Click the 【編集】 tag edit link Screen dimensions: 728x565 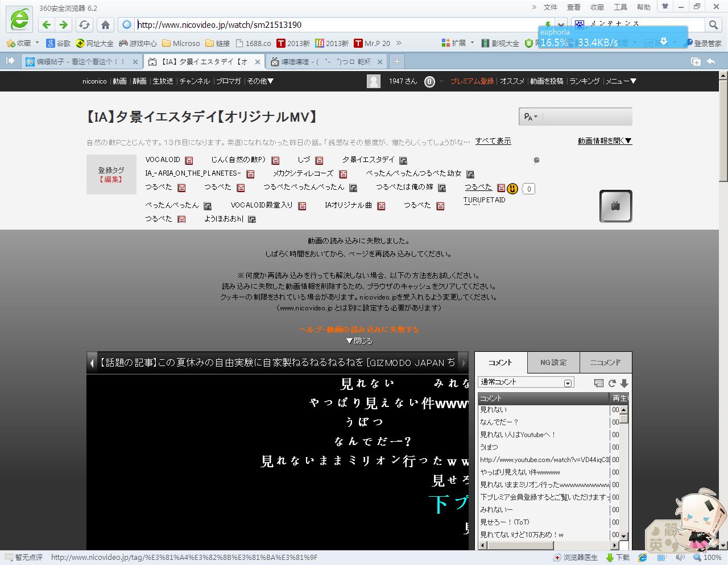[111, 180]
